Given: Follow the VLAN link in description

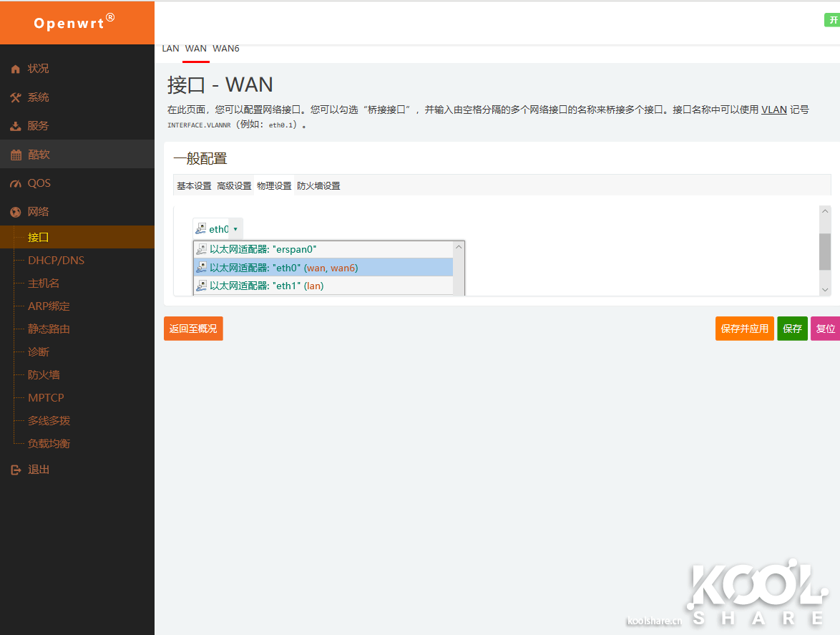Looking at the screenshot, I should tap(773, 110).
